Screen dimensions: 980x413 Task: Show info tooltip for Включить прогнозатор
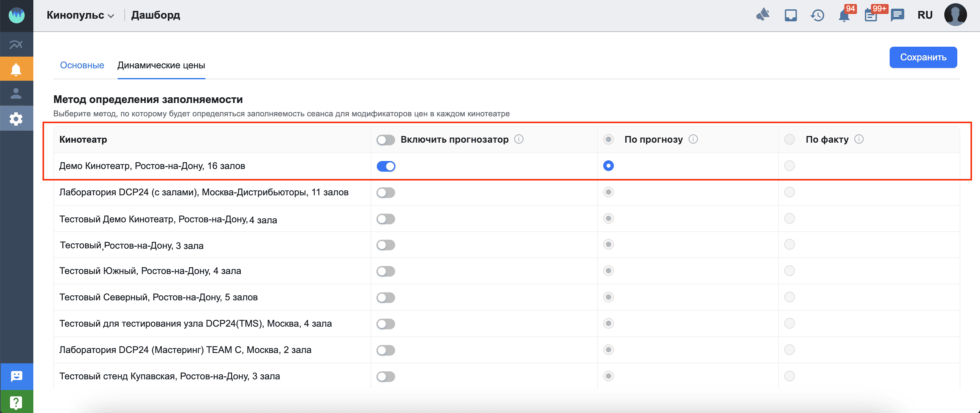(519, 139)
